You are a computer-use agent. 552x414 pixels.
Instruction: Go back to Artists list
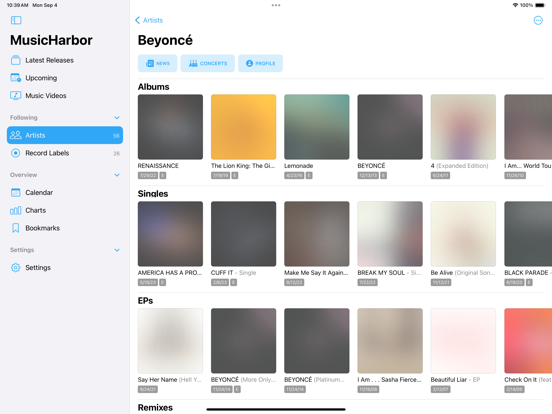click(x=149, y=20)
